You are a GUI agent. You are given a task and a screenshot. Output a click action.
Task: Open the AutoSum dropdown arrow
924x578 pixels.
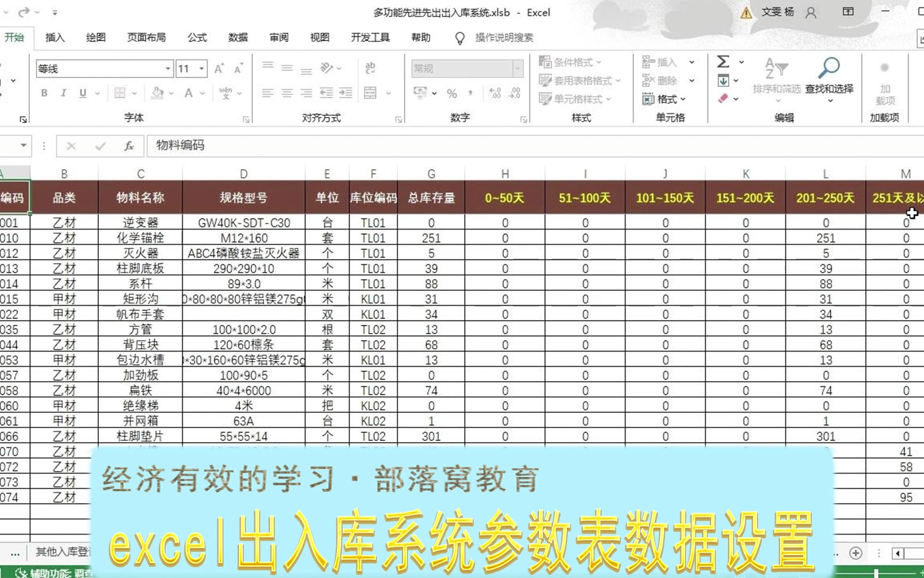coord(742,62)
